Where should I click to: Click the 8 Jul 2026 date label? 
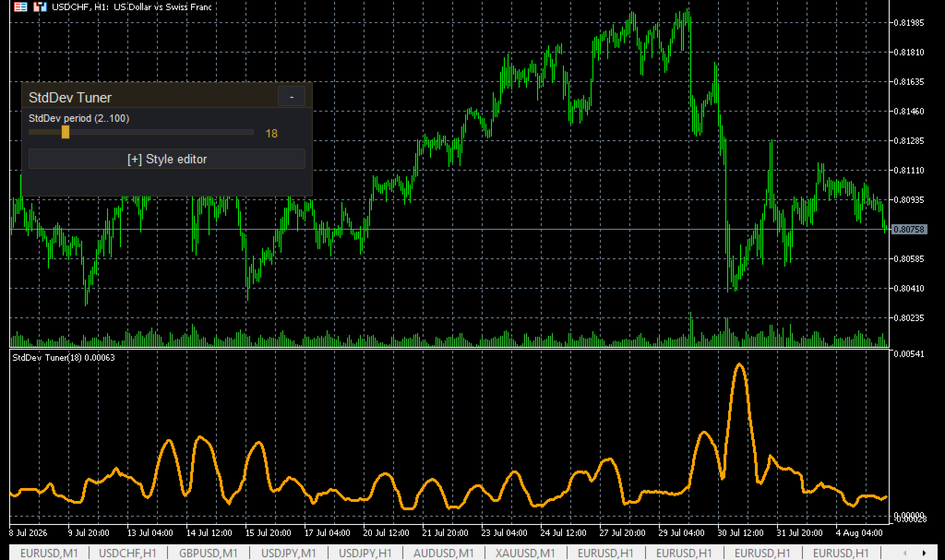29,533
